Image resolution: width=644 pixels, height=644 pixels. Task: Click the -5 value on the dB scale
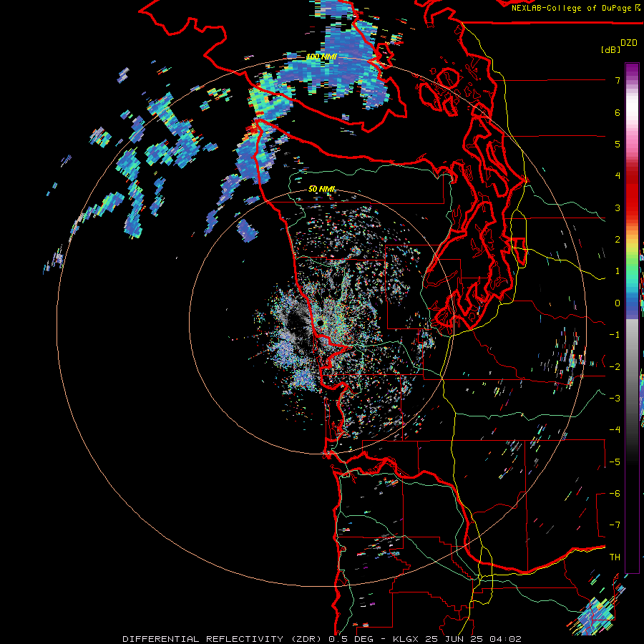tap(615, 462)
